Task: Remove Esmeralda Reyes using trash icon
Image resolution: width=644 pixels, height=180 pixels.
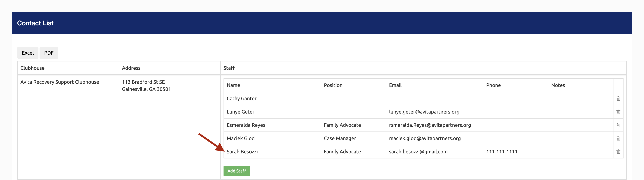Action: pos(618,125)
